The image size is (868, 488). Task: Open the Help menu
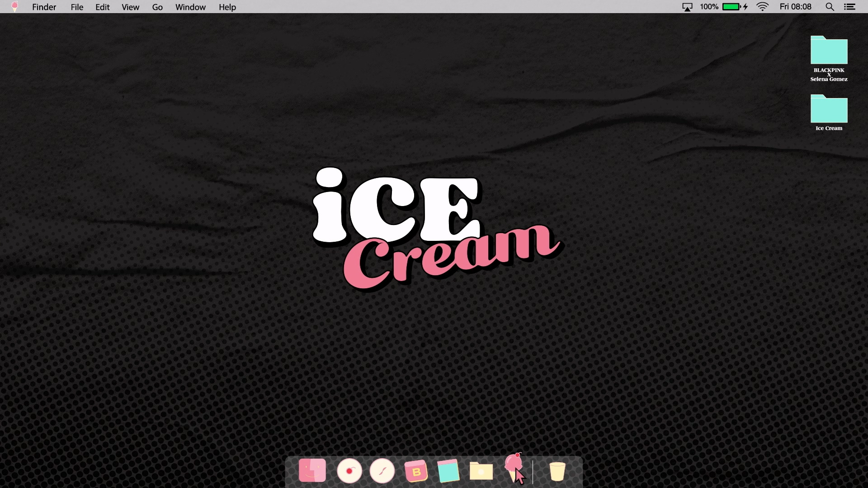pyautogui.click(x=227, y=7)
